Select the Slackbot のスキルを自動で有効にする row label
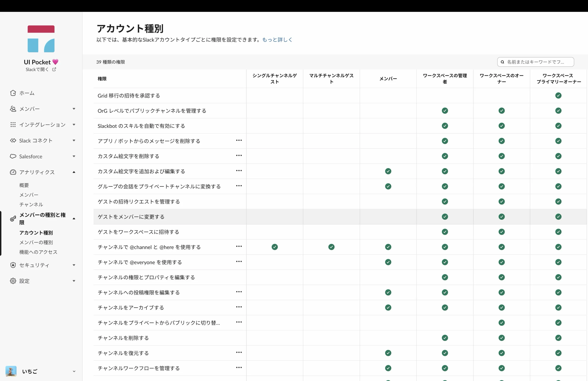Viewport: 588px width, 381px height. click(x=141, y=126)
